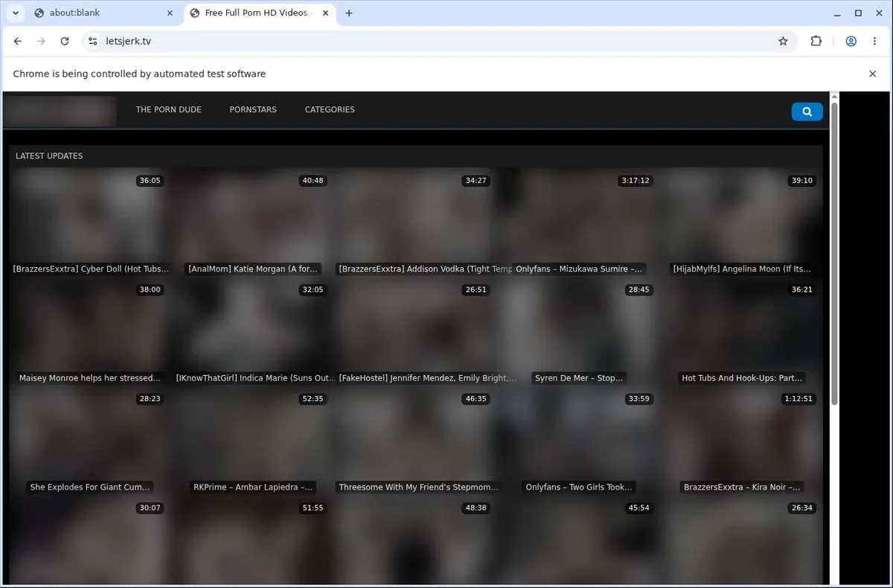Click the blurred site logo
The width and height of the screenshot is (893, 588).
tap(60, 111)
